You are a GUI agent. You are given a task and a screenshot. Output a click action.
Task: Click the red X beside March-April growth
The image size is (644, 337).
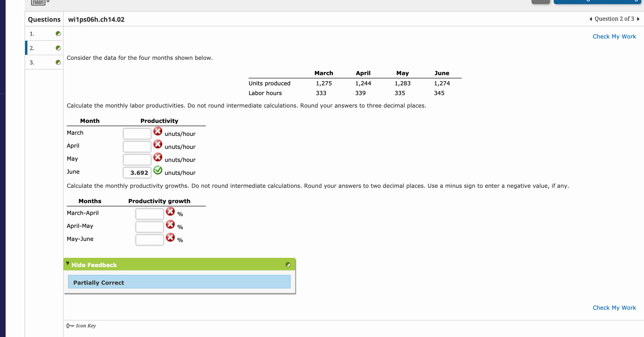click(170, 211)
